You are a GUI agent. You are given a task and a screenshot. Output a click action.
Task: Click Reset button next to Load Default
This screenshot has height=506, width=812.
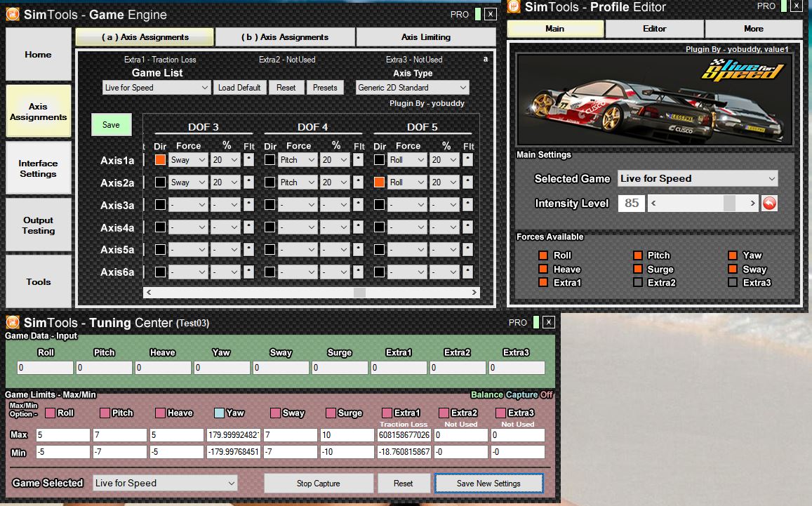(286, 88)
